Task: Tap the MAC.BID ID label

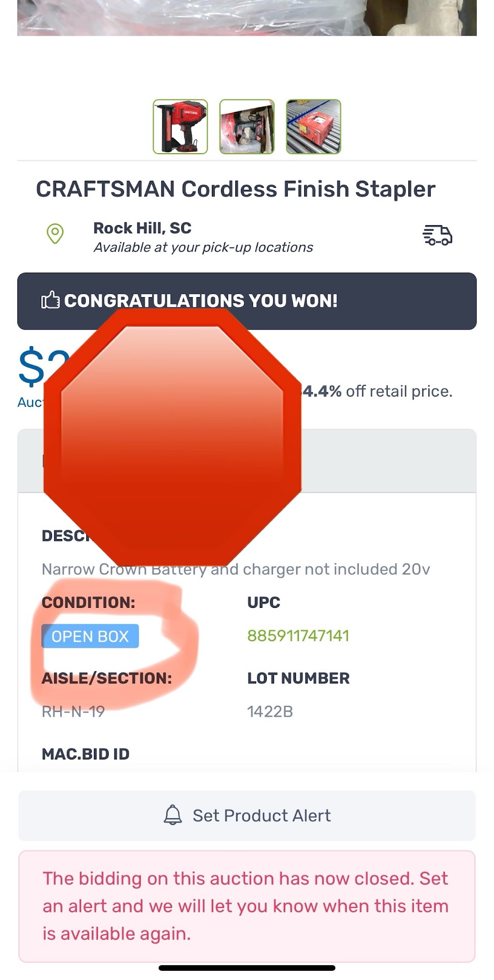Action: (x=86, y=754)
